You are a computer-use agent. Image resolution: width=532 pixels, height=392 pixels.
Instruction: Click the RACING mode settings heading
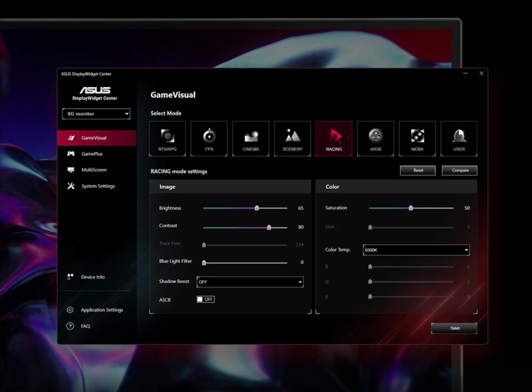point(179,171)
